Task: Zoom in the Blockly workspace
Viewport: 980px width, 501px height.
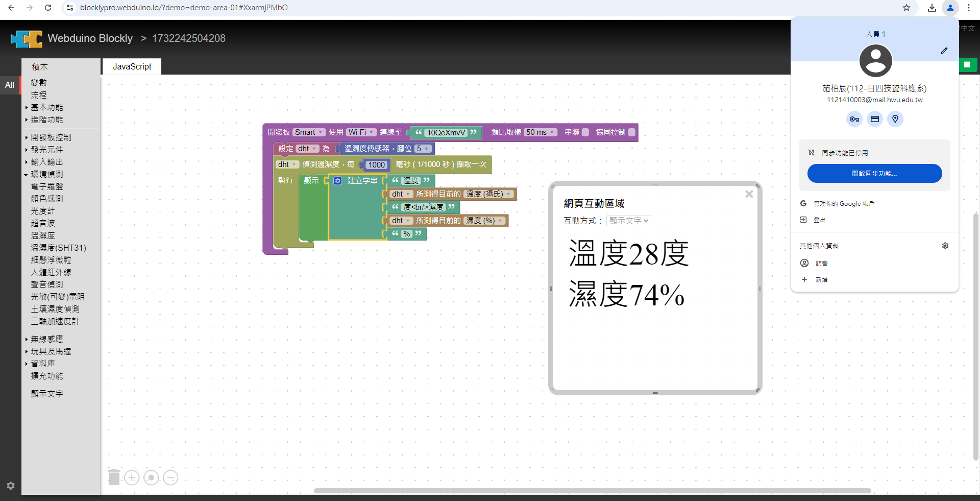Action: tap(132, 478)
